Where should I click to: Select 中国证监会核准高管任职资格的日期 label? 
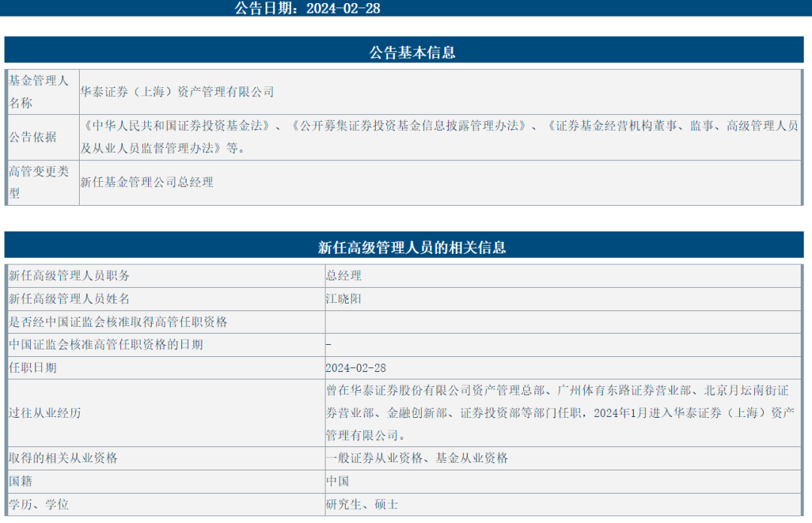106,345
